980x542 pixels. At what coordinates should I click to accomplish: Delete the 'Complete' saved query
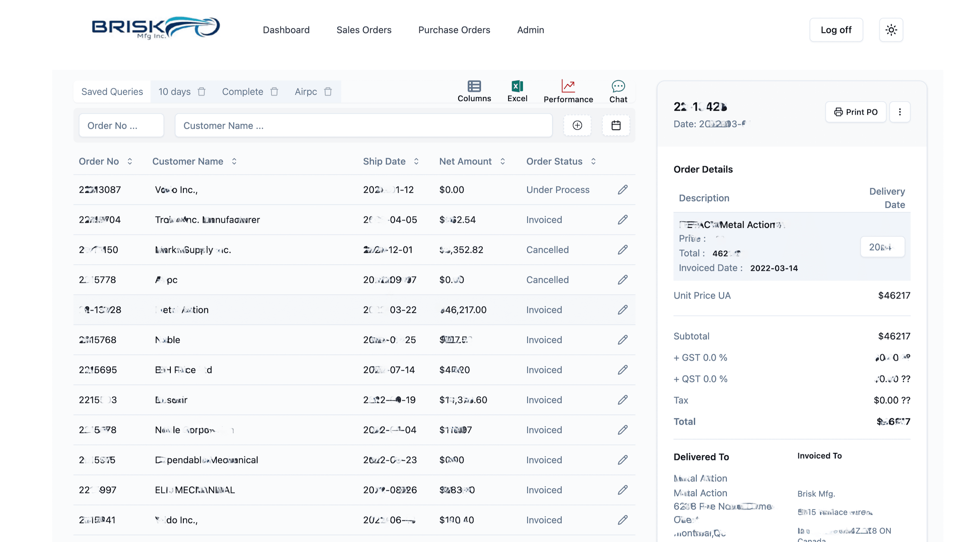[274, 92]
